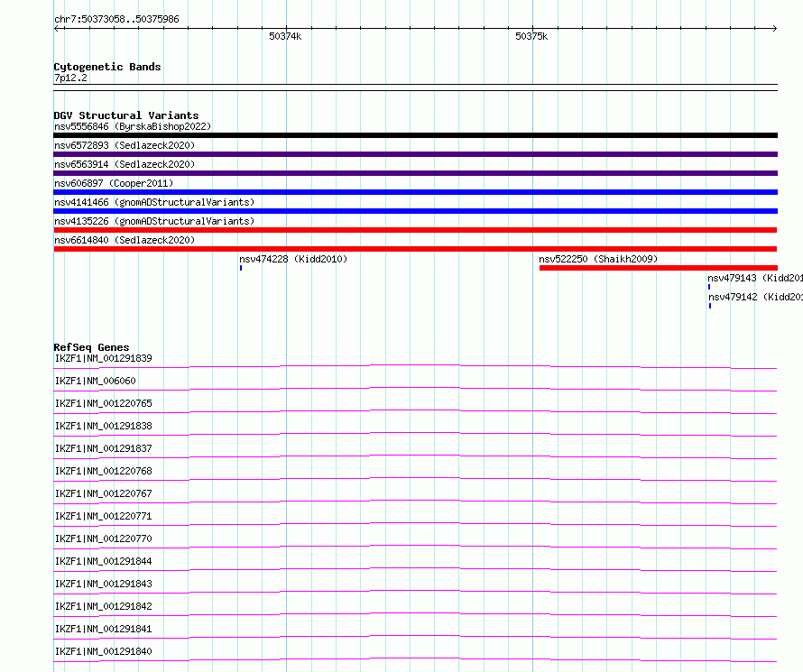Select the nsv5556846 (ByrskaBishop2022) label
The height and width of the screenshot is (672, 803).
[x=133, y=126]
